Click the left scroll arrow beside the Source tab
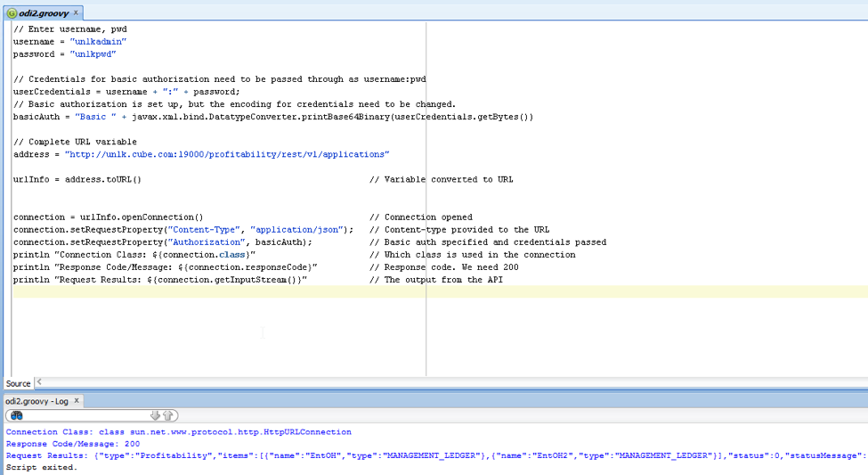The height and width of the screenshot is (475, 868). 38,383
